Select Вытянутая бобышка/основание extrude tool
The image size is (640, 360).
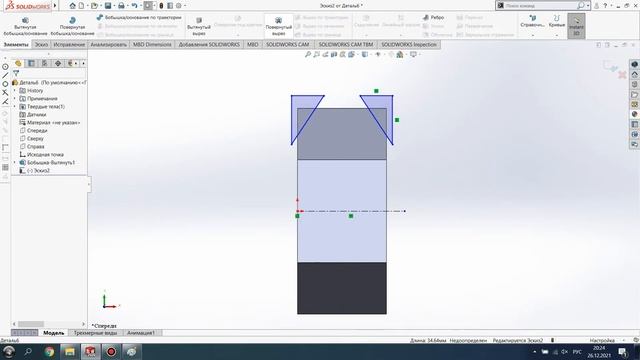pos(25,27)
